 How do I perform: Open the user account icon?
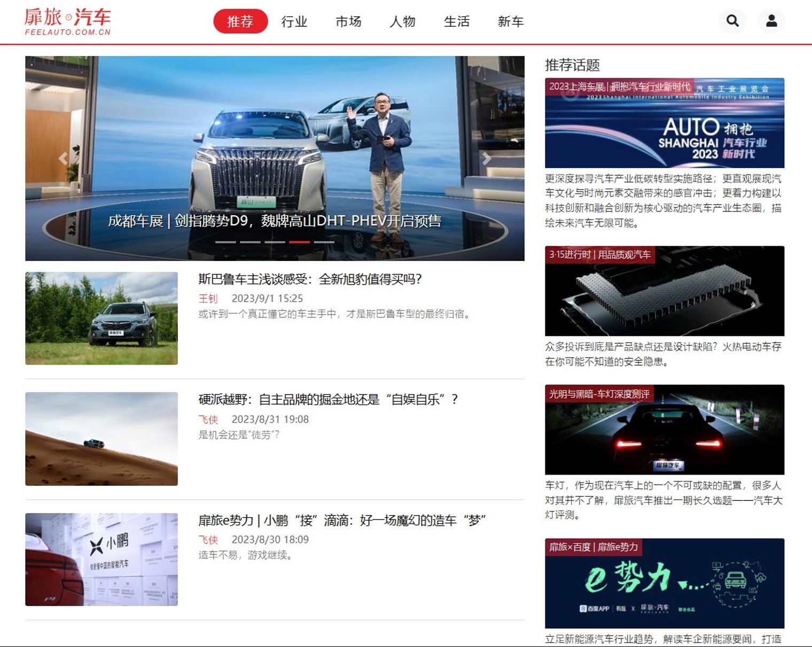tap(771, 21)
